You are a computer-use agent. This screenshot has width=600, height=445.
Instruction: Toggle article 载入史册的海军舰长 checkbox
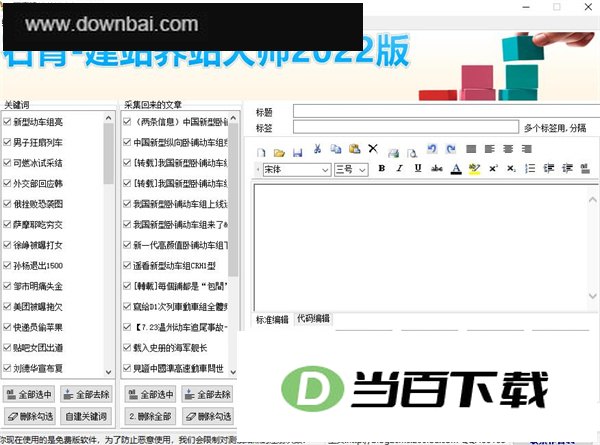[x=127, y=347]
